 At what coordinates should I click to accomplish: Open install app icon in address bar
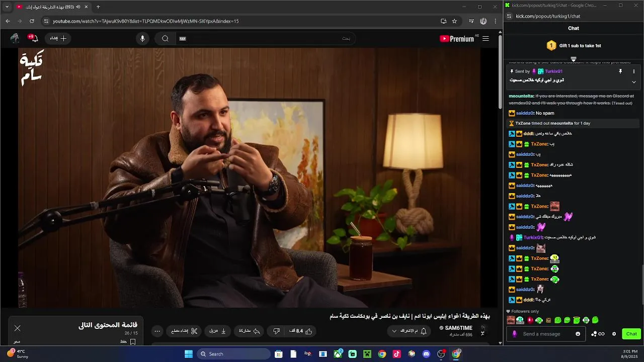pyautogui.click(x=443, y=21)
